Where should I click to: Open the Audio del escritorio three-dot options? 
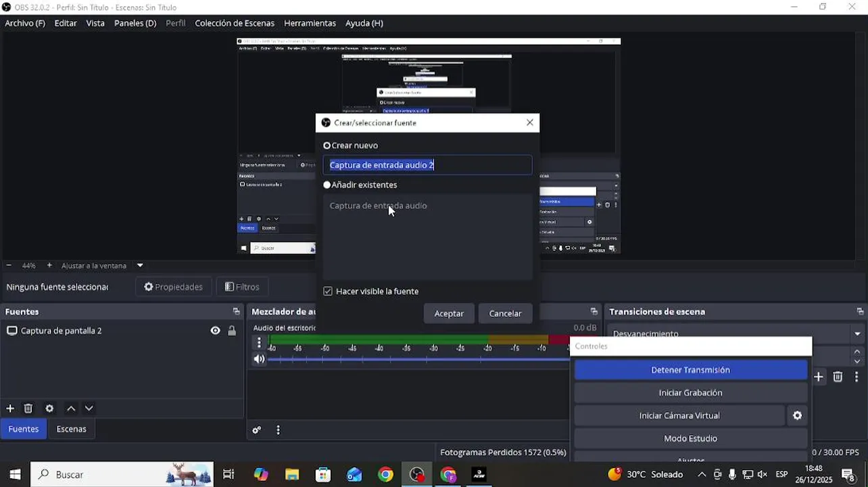[x=259, y=343]
